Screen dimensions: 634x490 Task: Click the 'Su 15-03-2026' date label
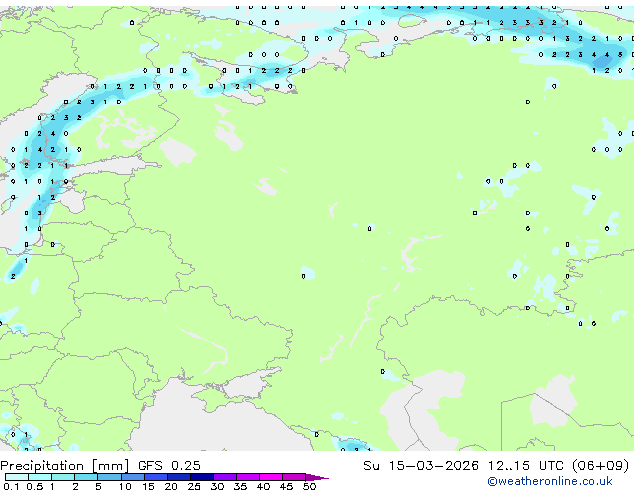421,466
